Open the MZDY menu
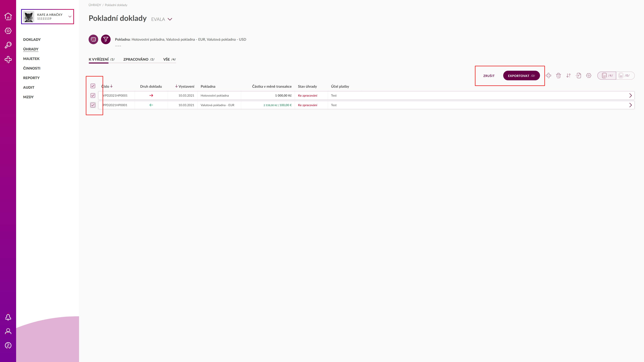This screenshot has height=362, width=644. (x=28, y=97)
